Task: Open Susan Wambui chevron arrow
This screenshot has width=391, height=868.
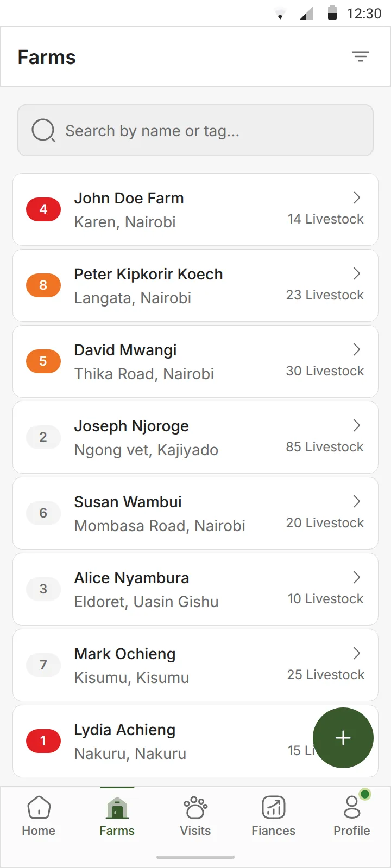Action: [357, 501]
